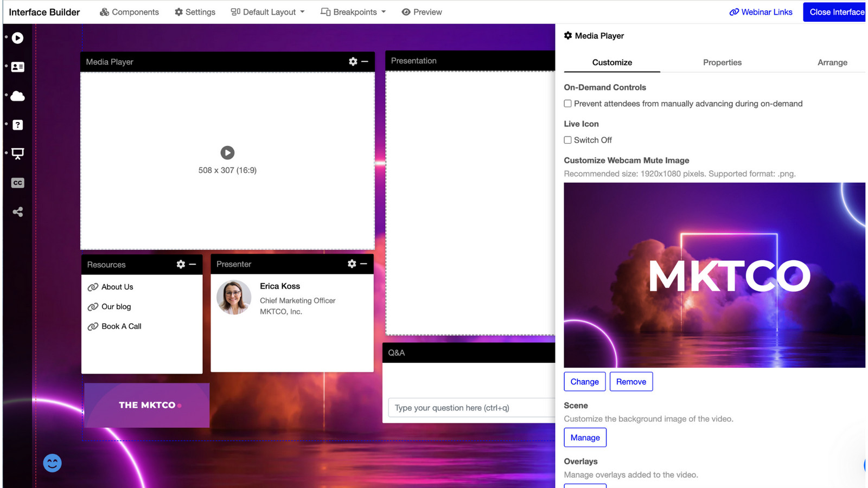Expand the Breakpoints dropdown

(x=353, y=12)
